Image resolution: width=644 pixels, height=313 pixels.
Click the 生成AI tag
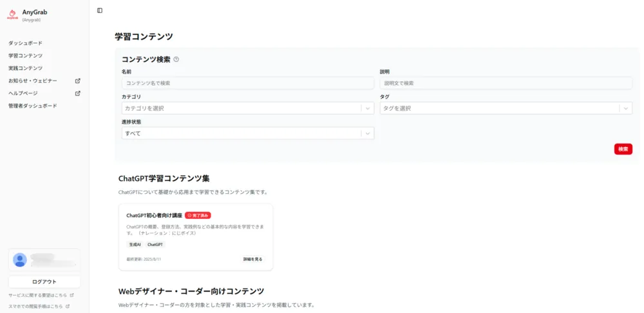pyautogui.click(x=135, y=244)
